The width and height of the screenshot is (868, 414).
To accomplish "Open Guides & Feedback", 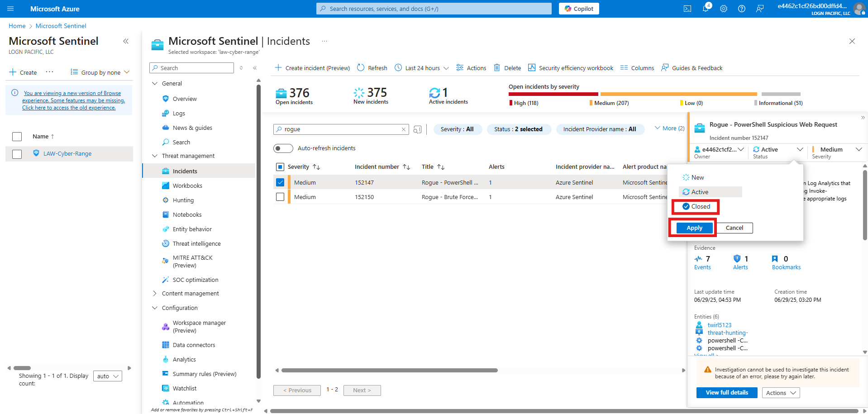I will 692,68.
